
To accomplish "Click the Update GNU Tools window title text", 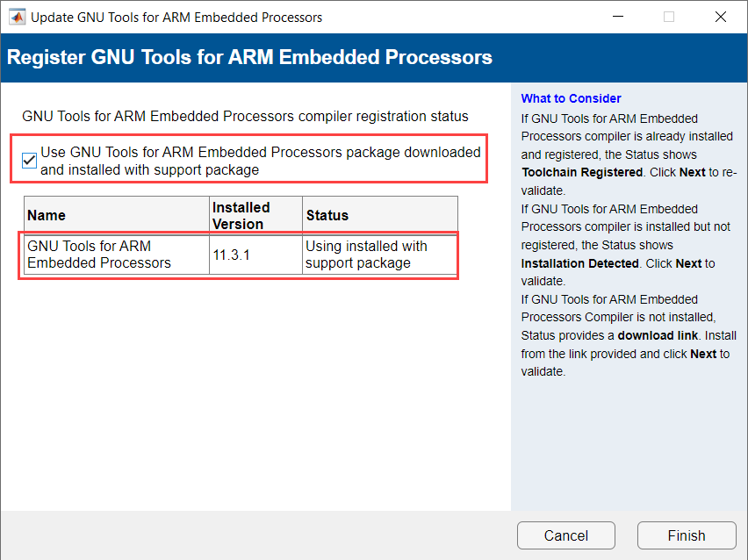I will (x=176, y=17).
